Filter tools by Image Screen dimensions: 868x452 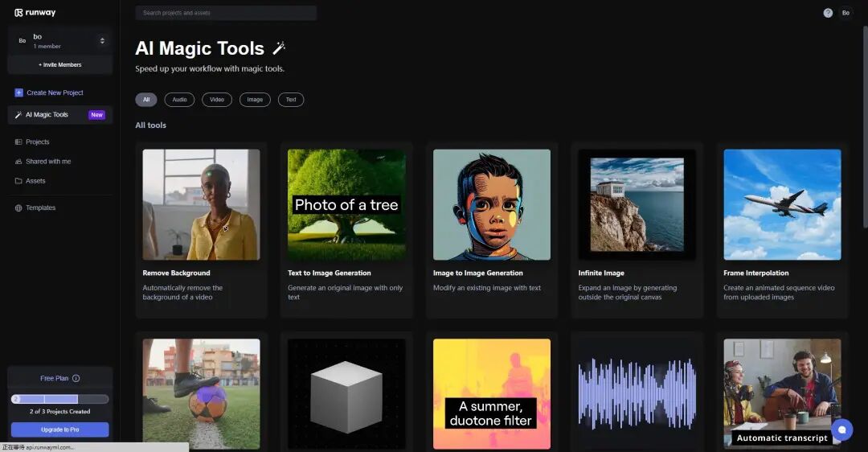(x=255, y=100)
